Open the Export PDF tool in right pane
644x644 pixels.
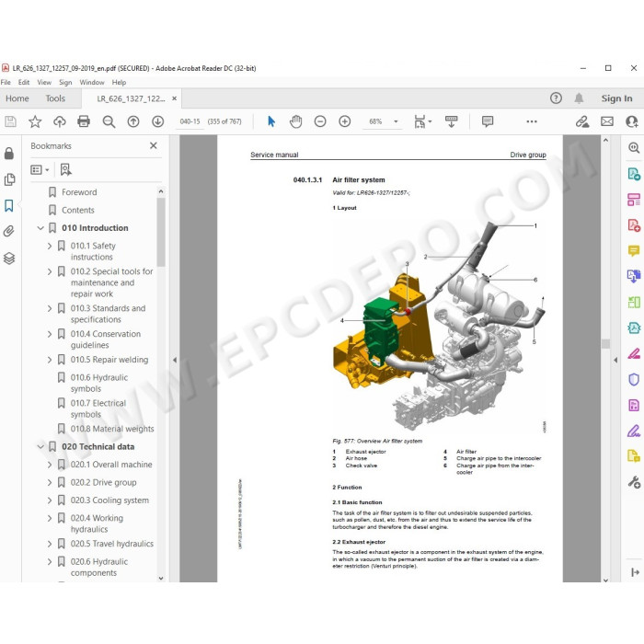pos(634,174)
